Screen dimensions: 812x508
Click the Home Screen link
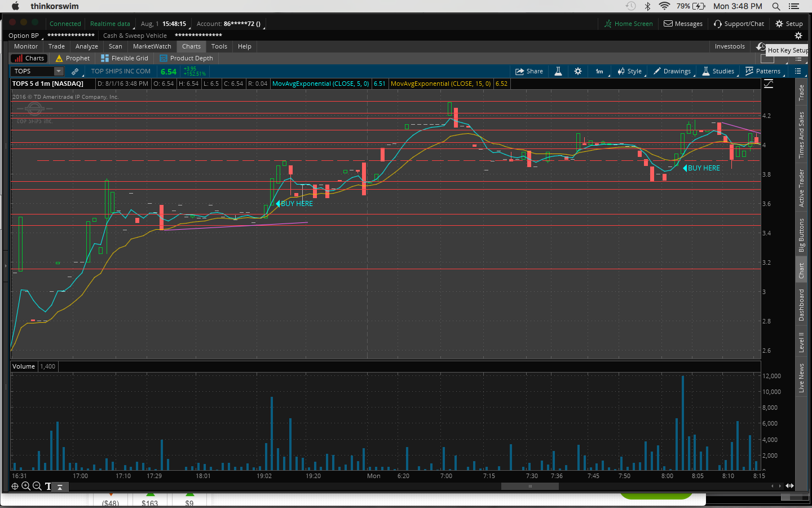[x=629, y=24]
